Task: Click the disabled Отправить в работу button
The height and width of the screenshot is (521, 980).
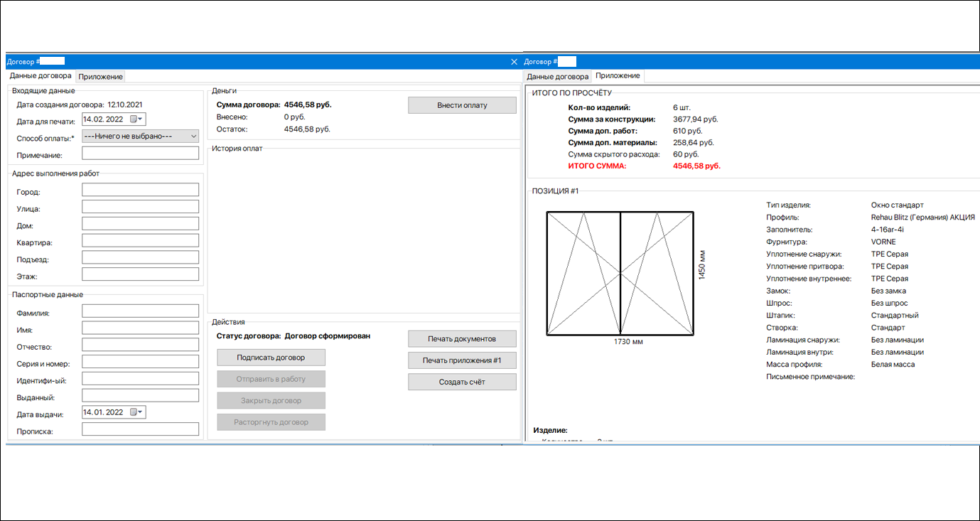Action: 271,379
